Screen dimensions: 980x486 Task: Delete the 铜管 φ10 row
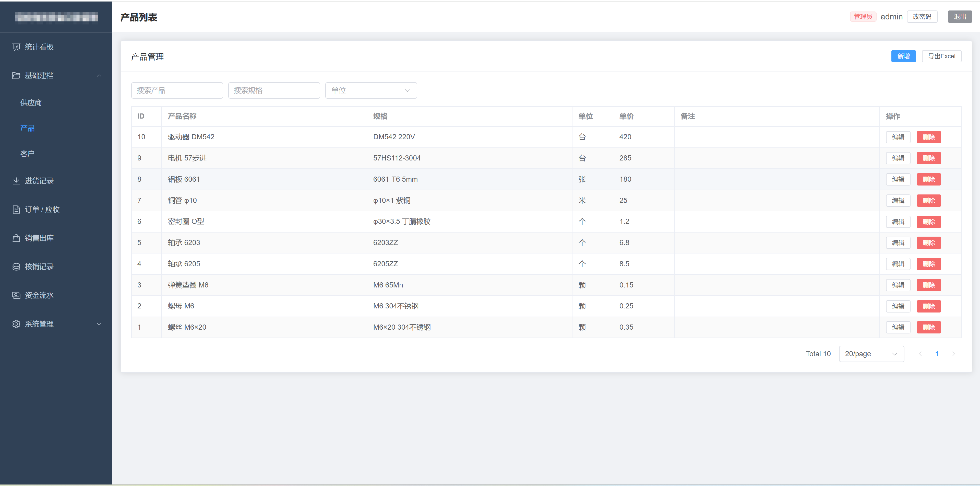pos(929,201)
